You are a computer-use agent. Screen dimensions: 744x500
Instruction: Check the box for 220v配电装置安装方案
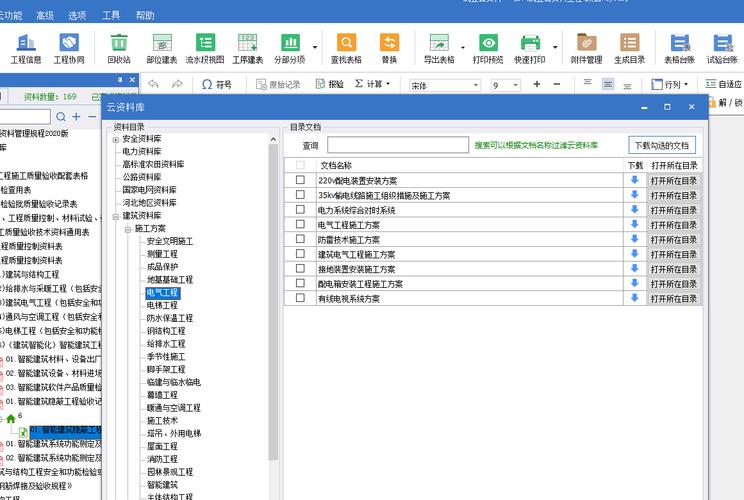tap(300, 180)
